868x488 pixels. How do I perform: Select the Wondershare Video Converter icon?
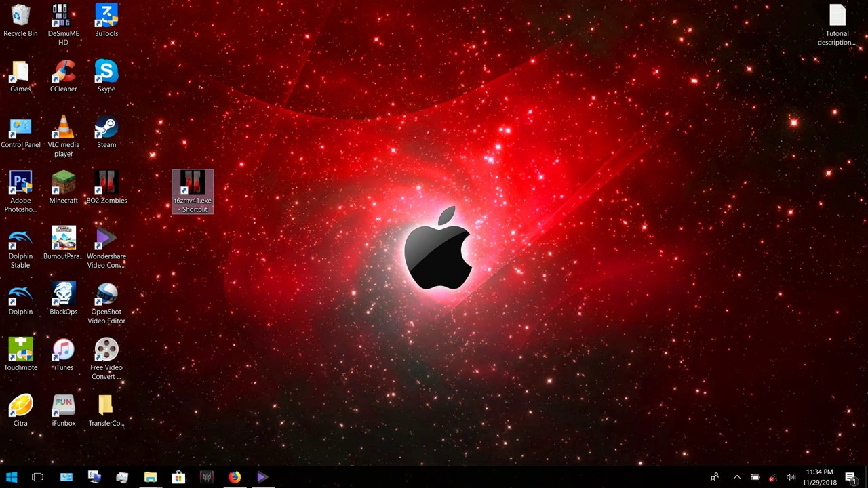pos(106,248)
